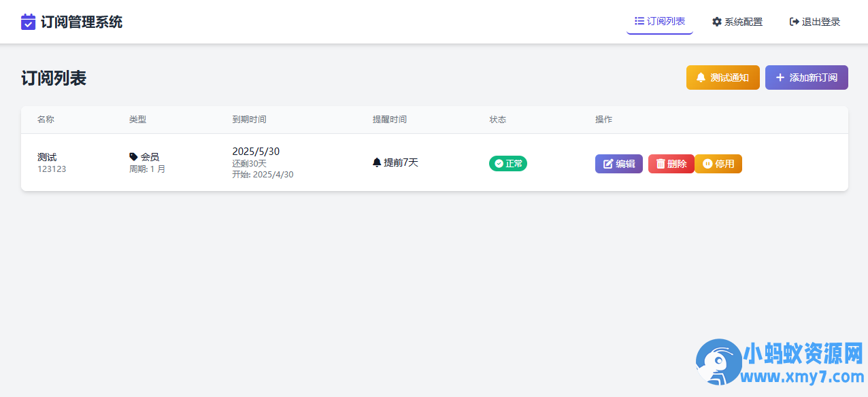This screenshot has width=868, height=397.
Task: Click the calendar logo icon next to 订阅管理系统
Action: coord(27,22)
